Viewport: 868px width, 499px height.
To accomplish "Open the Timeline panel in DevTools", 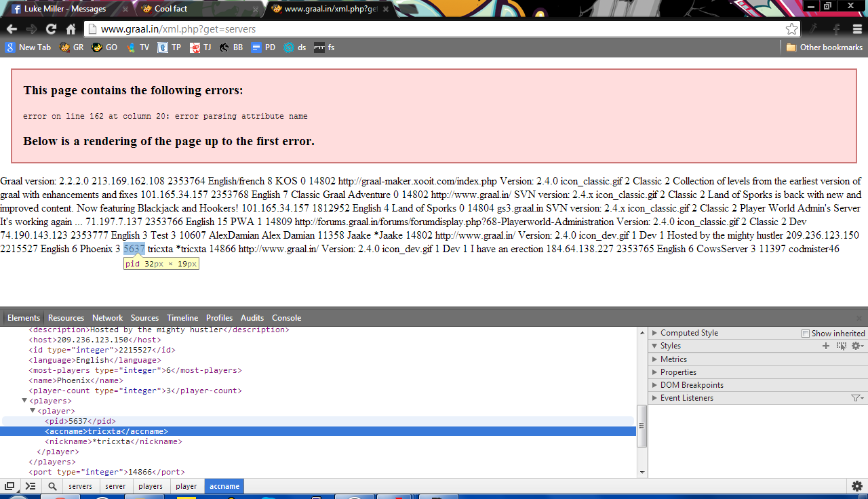I will pos(182,318).
